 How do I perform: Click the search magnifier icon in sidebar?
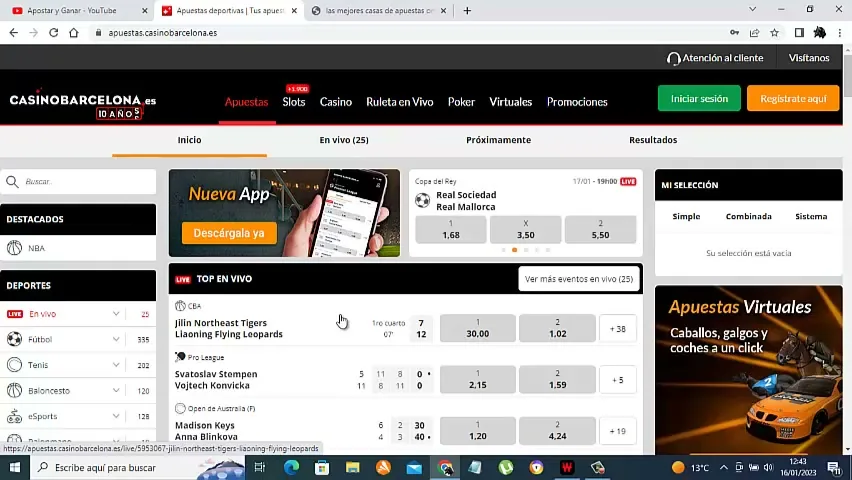[x=12, y=182]
